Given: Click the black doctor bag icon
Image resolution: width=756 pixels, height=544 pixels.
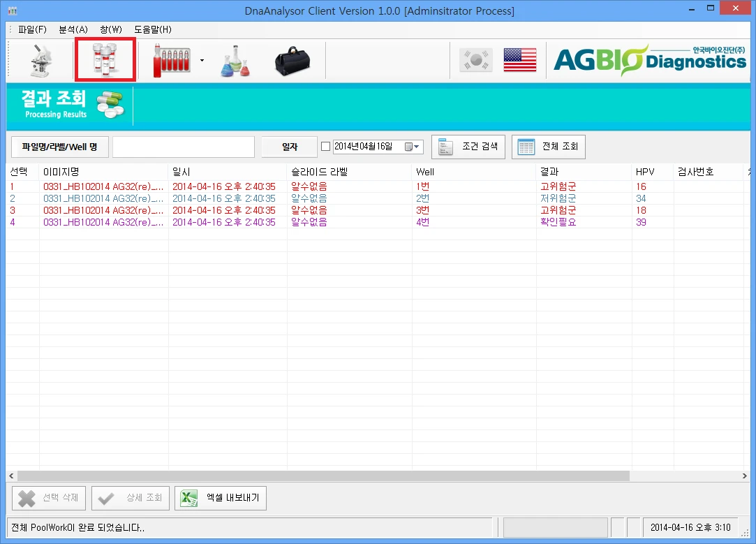Looking at the screenshot, I should pyautogui.click(x=292, y=61).
